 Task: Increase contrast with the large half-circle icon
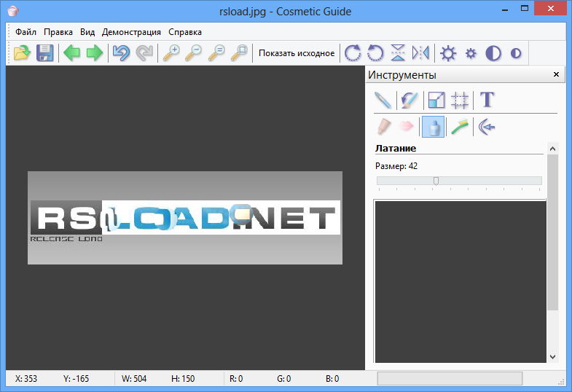pos(493,53)
